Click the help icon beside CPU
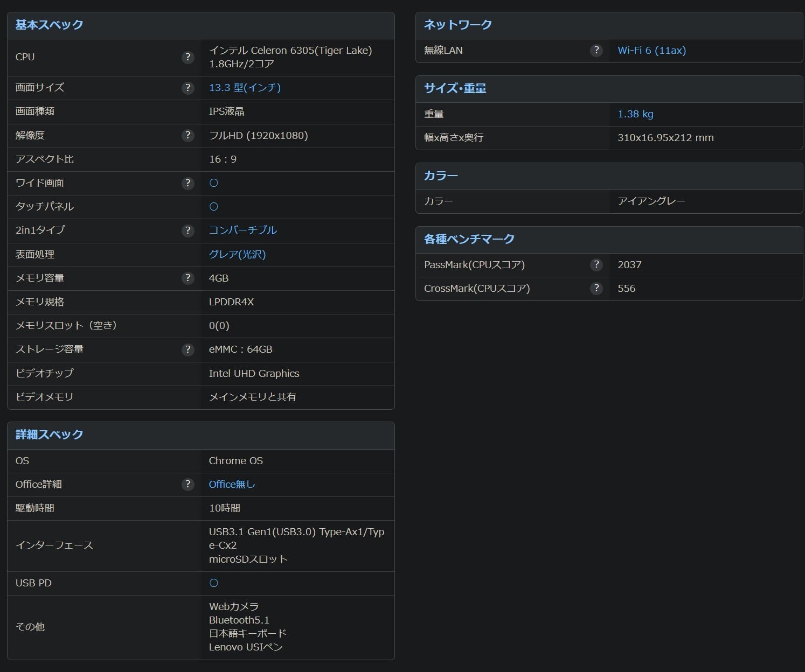Screen dimensions: 805x672 pyautogui.click(x=188, y=57)
